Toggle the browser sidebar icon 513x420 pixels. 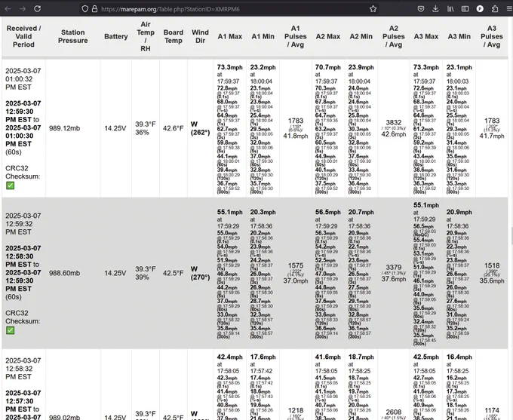[465, 9]
